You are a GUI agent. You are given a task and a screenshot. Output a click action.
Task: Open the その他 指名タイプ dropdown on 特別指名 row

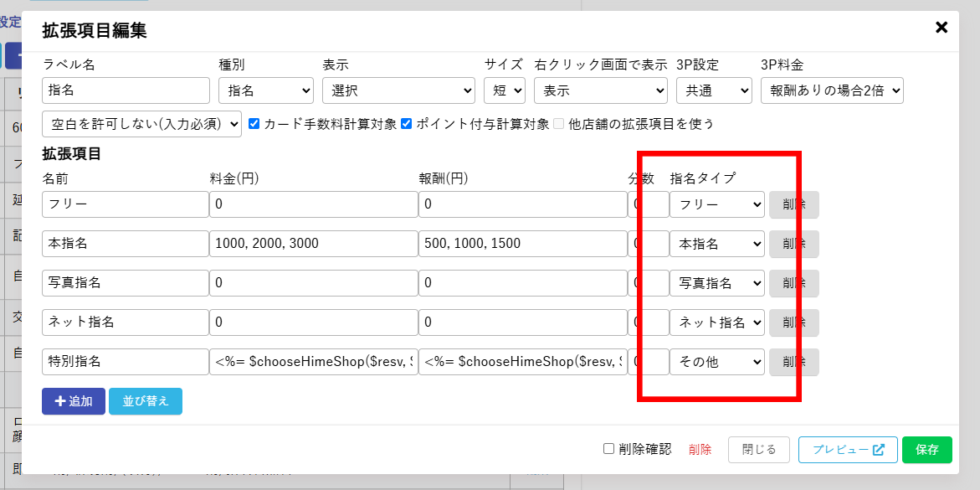click(x=716, y=362)
